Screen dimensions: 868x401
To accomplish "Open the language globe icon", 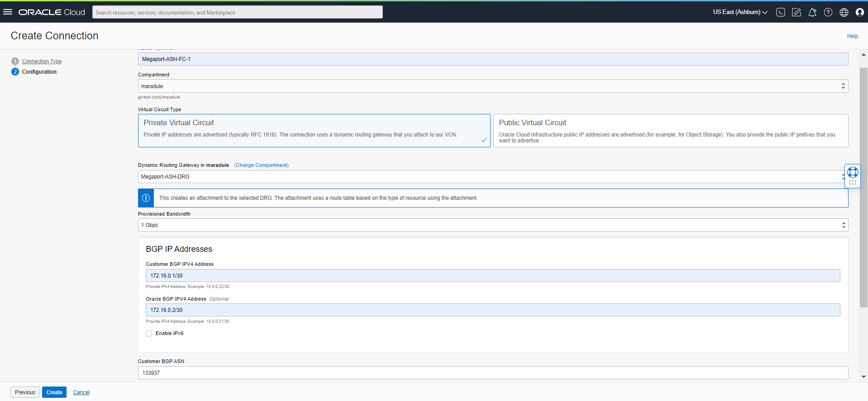I will point(844,12).
